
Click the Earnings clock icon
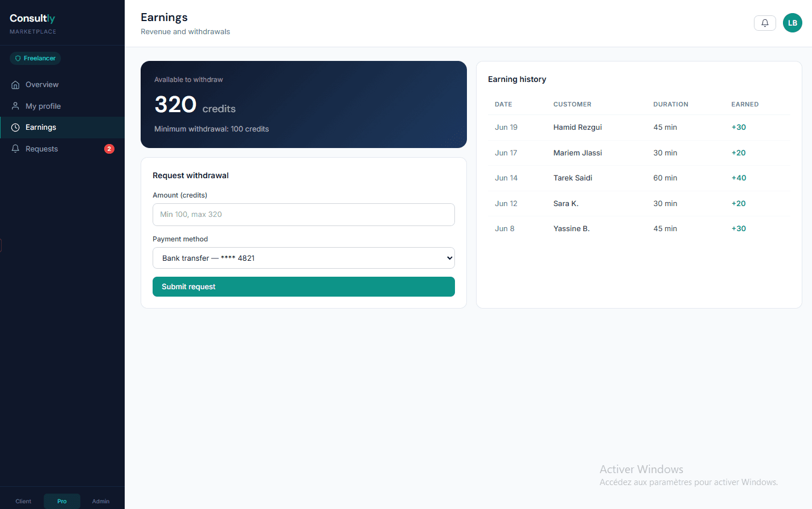(15, 128)
